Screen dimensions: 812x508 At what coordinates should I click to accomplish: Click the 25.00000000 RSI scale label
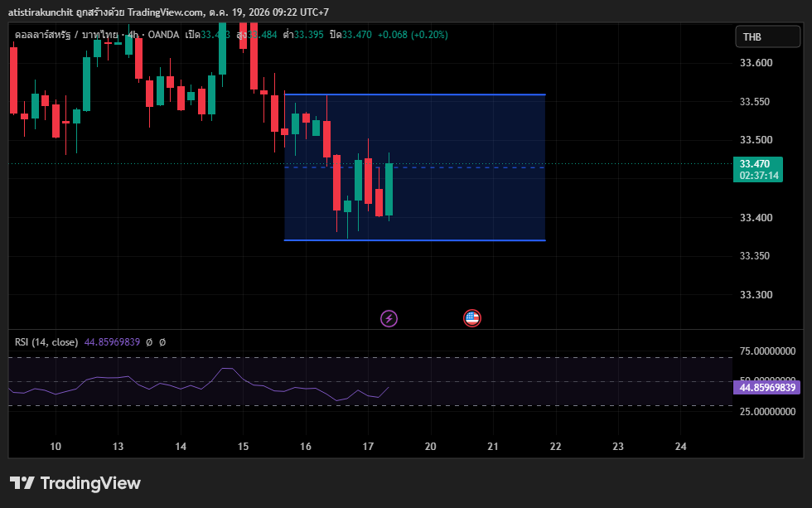click(x=767, y=412)
